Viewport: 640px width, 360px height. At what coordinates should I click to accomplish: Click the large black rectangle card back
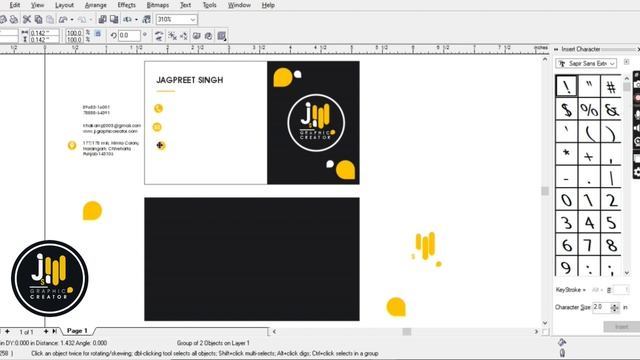point(252,259)
